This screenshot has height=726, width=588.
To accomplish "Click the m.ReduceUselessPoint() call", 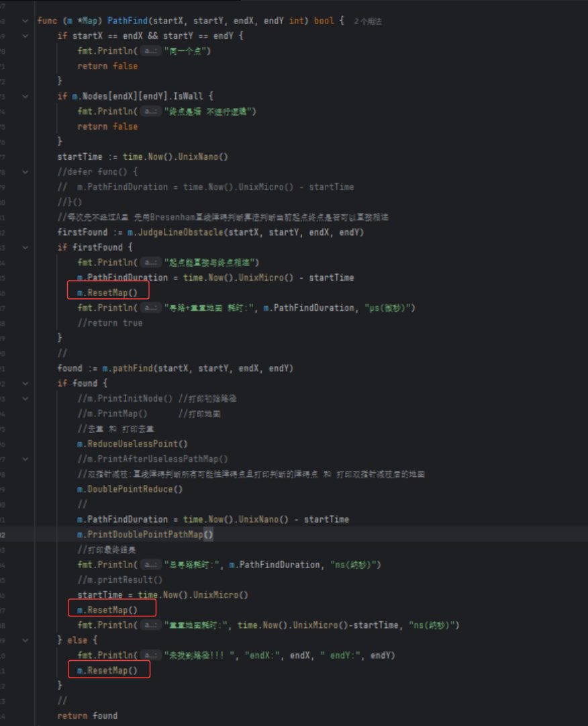I will pos(132,443).
